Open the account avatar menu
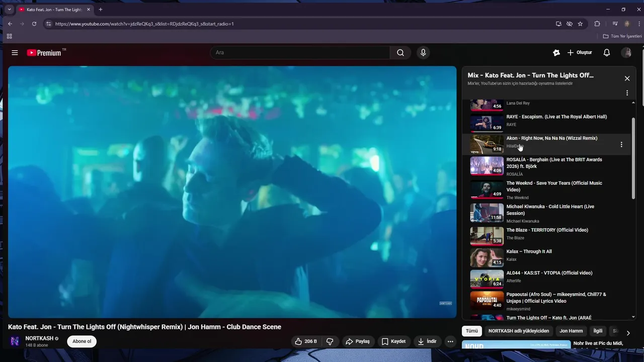Screen dimensions: 644x362 [626, 53]
